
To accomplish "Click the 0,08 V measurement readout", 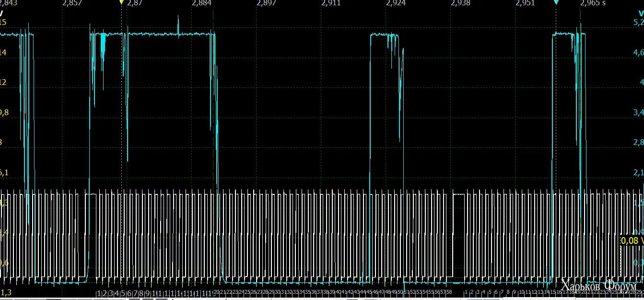I will click(632, 240).
